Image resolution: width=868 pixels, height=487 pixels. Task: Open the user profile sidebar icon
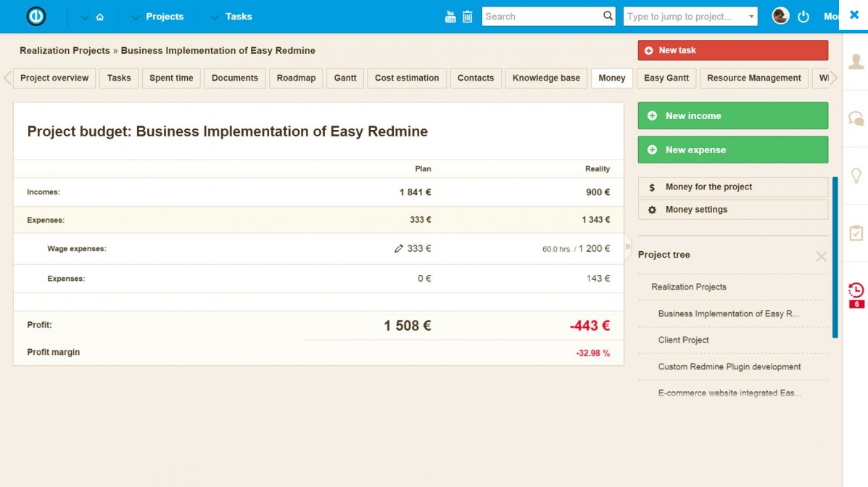click(x=856, y=62)
